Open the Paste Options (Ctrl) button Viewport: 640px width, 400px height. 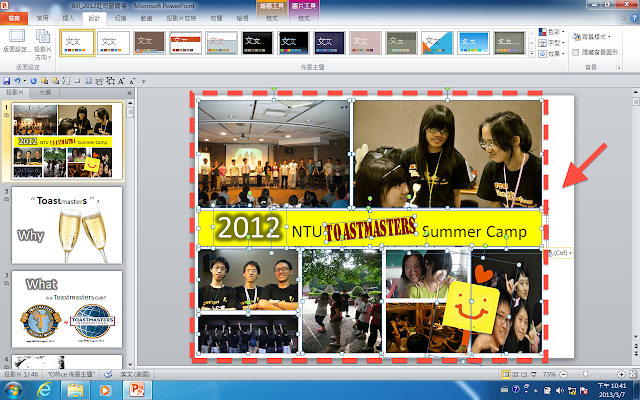pos(560,253)
